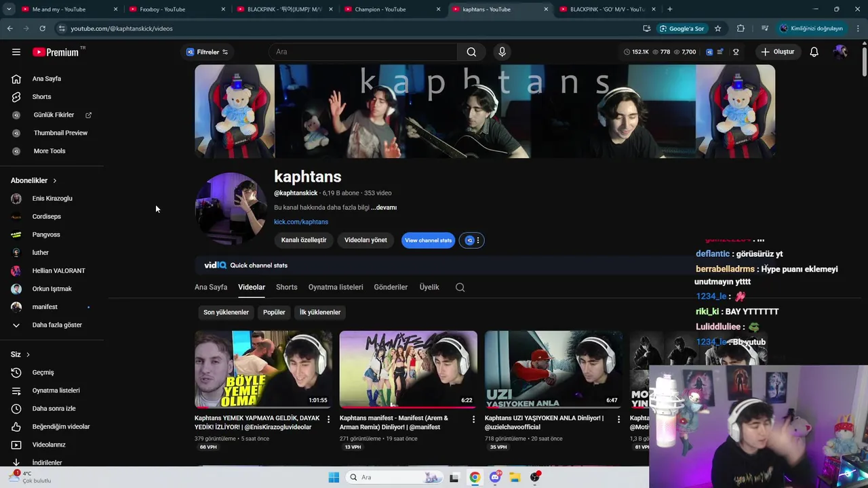Click View channel stats button
The width and height of the screenshot is (868, 488).
(x=428, y=240)
